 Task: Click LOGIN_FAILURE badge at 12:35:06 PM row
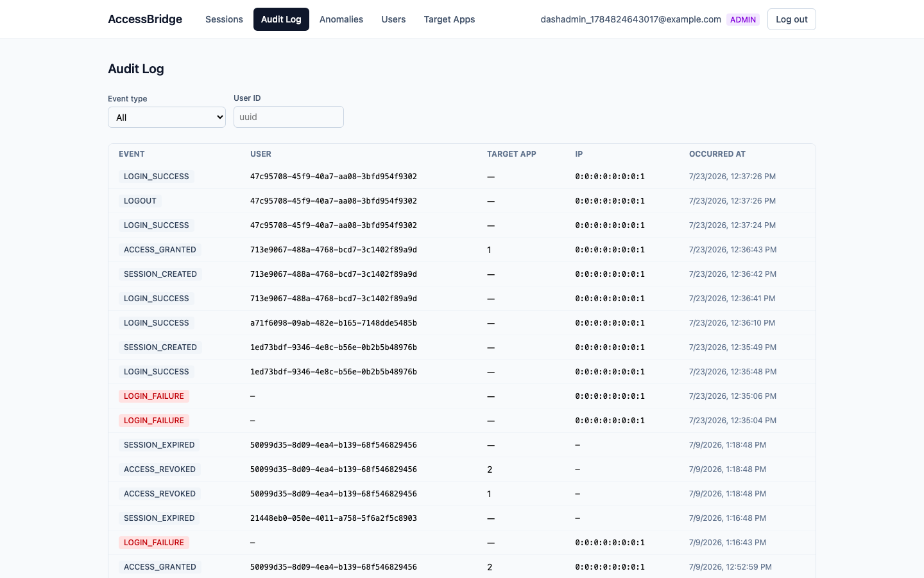154,396
